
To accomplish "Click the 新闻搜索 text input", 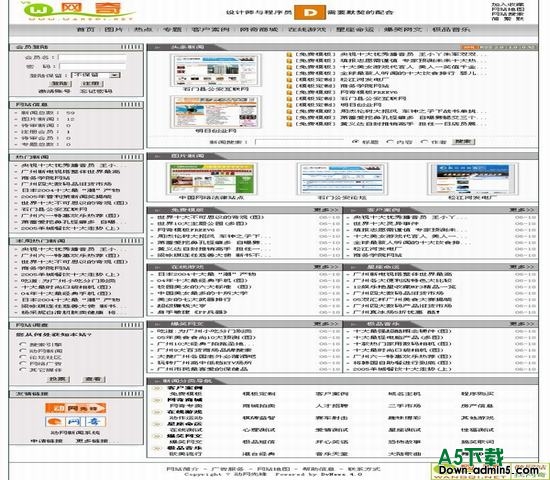I will tap(300, 142).
